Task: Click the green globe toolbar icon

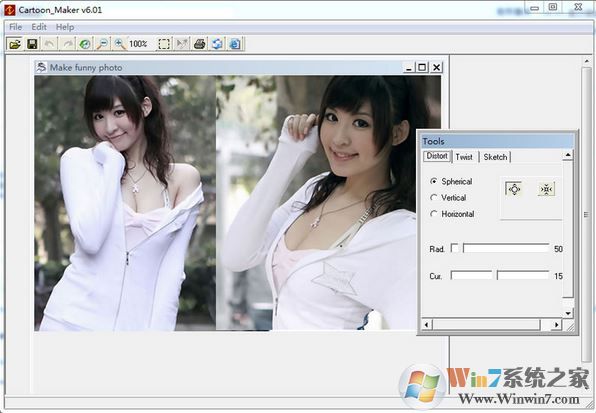Action: [84, 44]
